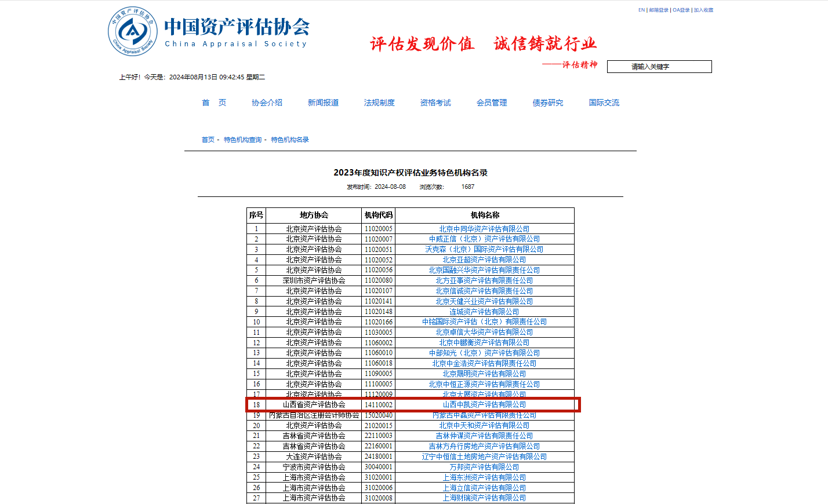The image size is (828, 504).
Task: Open 北京亚超资产评估有限公司 link
Action: pyautogui.click(x=484, y=260)
